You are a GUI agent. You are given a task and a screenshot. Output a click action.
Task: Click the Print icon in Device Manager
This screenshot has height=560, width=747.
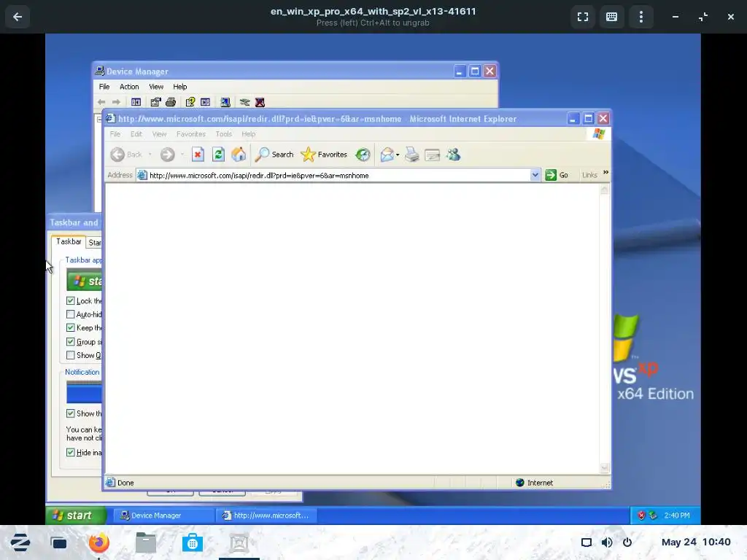click(171, 102)
